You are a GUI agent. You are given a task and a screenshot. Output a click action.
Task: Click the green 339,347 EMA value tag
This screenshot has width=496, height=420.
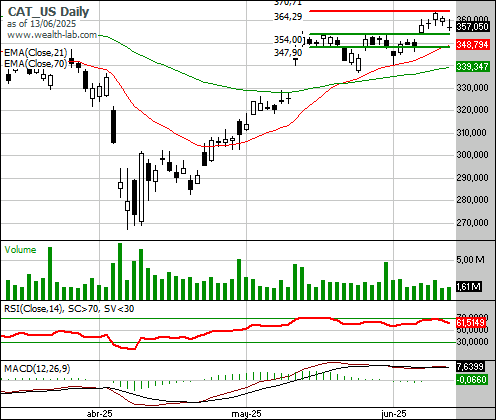point(473,67)
